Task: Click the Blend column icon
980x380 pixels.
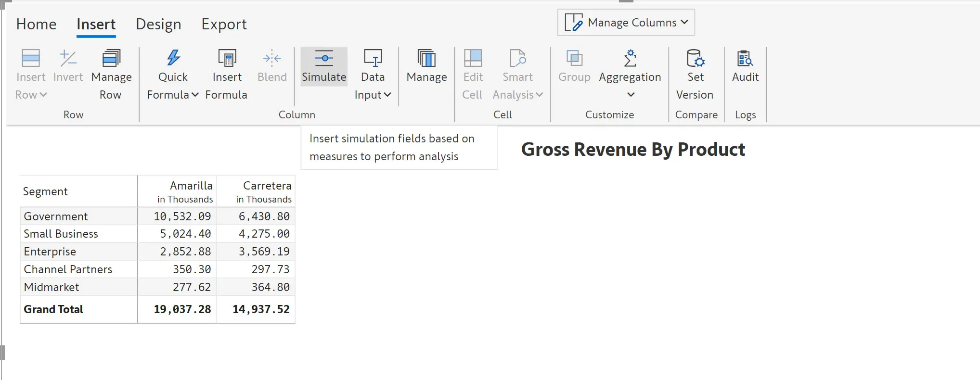Action: [272, 58]
